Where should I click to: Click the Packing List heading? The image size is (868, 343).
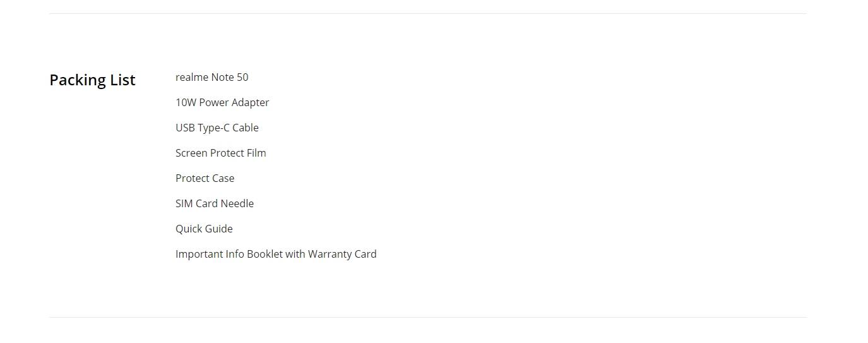pos(92,80)
